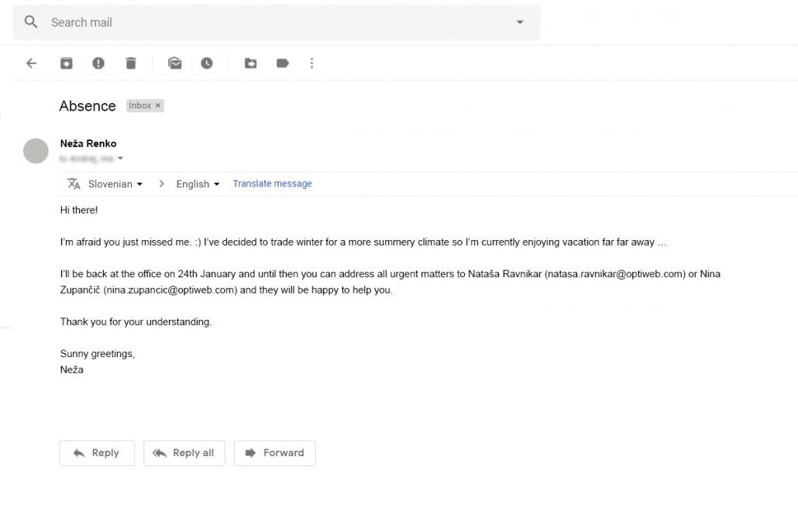
Task: Delete the Absence email
Action: point(131,63)
